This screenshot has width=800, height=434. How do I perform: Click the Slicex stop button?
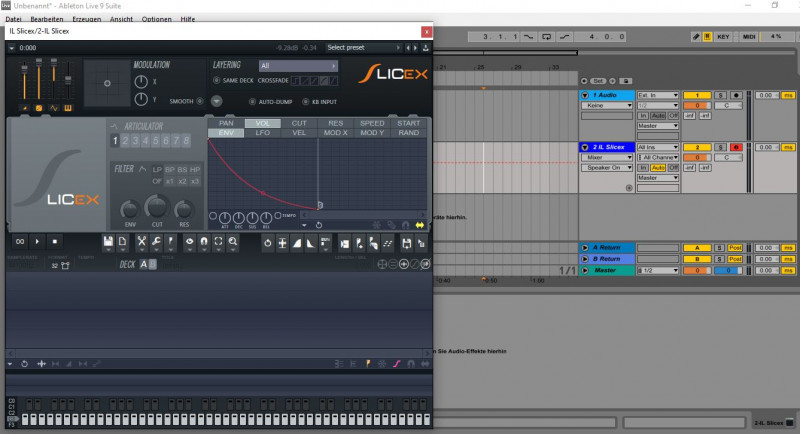pos(55,241)
